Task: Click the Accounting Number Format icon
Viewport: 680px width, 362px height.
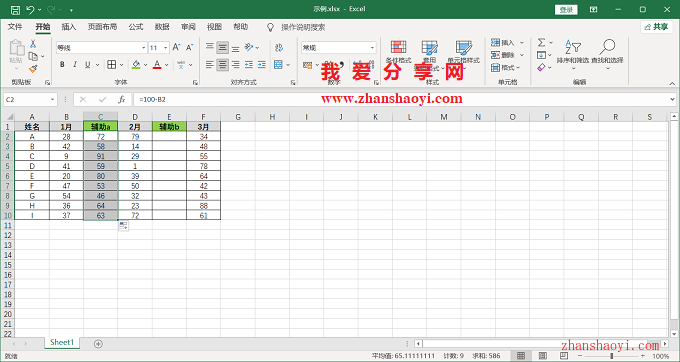Action: click(308, 65)
